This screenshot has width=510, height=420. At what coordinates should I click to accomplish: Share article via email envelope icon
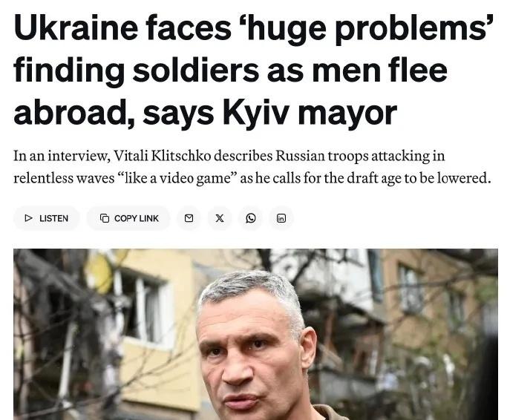click(189, 218)
